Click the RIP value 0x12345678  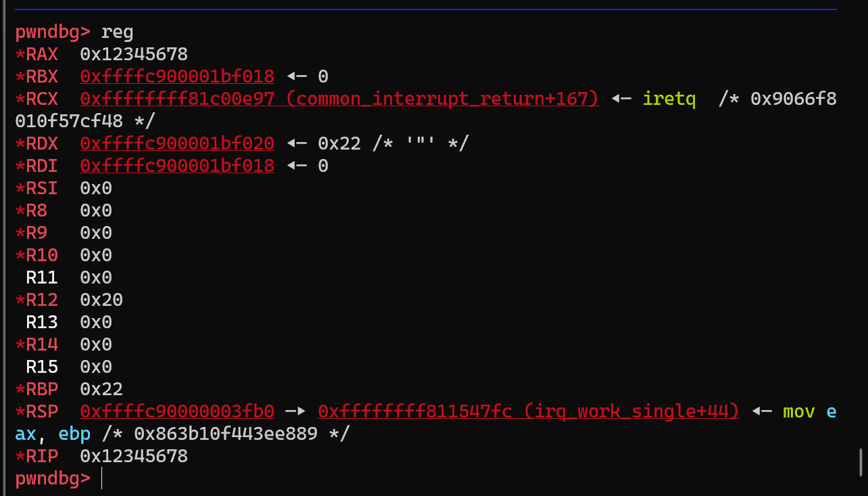point(134,455)
